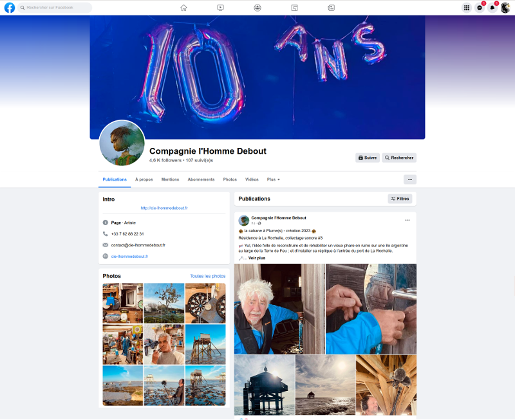Open the Filtres button for publications

[400, 199]
